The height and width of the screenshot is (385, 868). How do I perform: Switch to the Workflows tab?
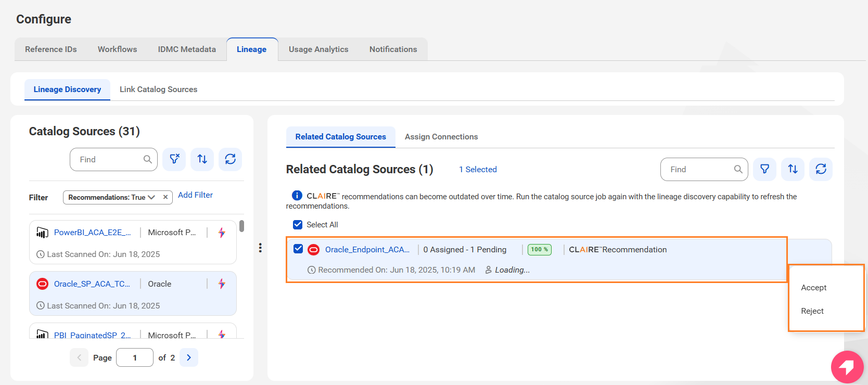point(118,49)
